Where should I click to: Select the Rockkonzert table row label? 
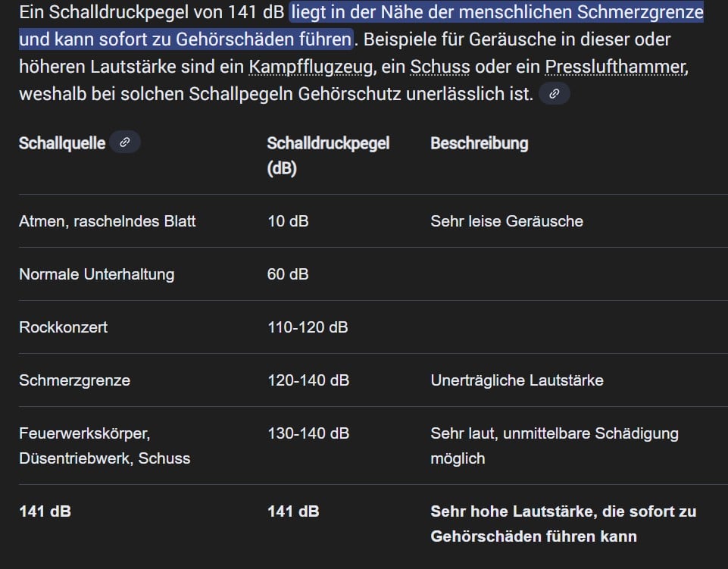63,327
